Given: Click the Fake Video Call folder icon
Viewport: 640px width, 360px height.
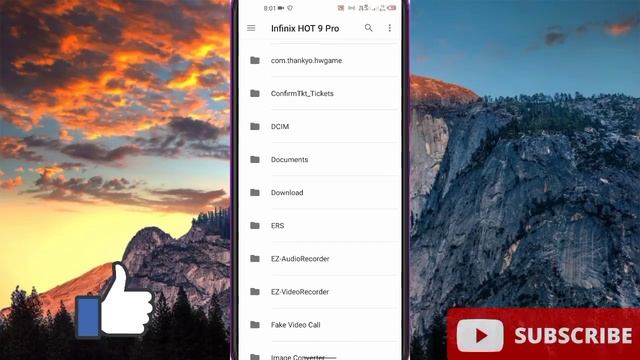Looking at the screenshot, I should [x=255, y=325].
